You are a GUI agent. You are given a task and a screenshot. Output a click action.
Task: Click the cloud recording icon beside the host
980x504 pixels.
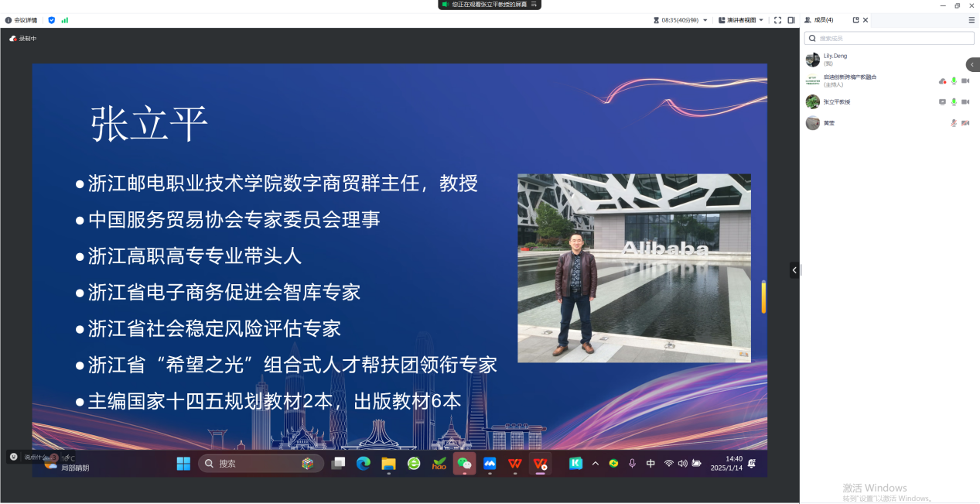pyautogui.click(x=942, y=81)
